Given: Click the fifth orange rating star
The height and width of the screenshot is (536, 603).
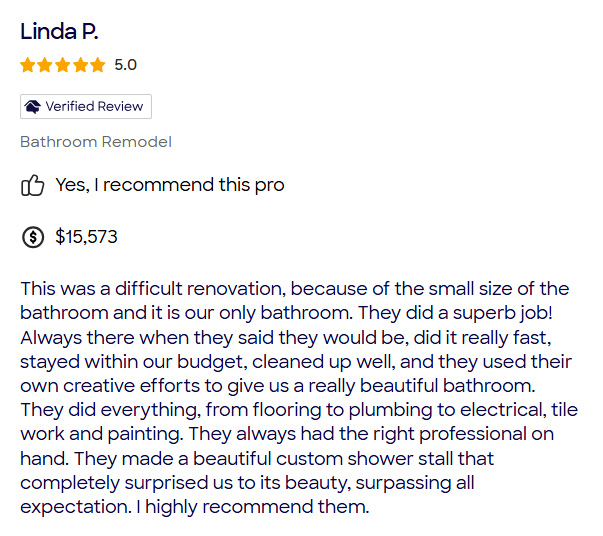Looking at the screenshot, I should [98, 65].
